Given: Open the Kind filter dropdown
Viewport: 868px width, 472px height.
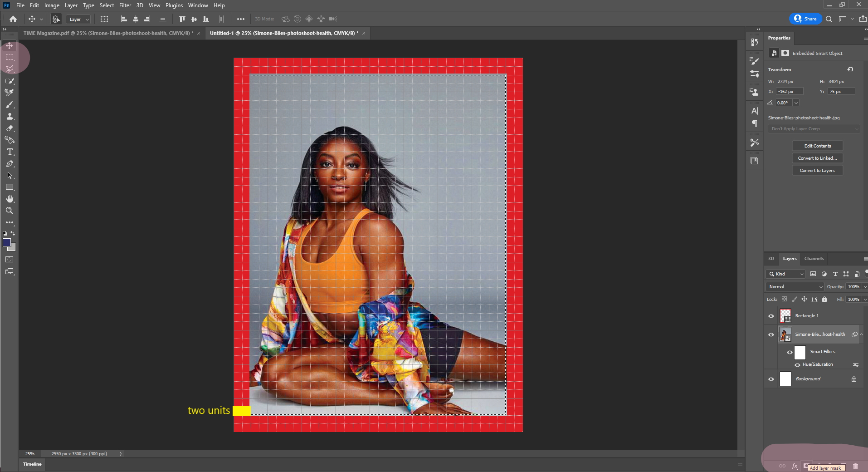Looking at the screenshot, I should coord(785,274).
